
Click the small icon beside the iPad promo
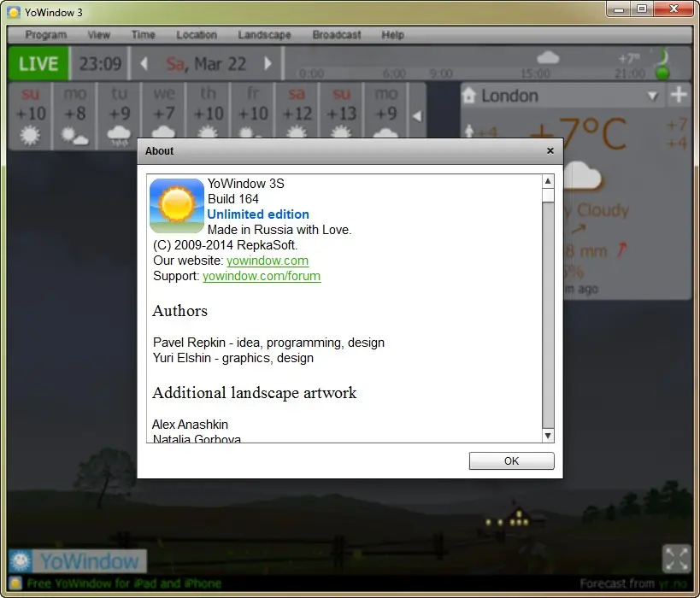coord(15,583)
